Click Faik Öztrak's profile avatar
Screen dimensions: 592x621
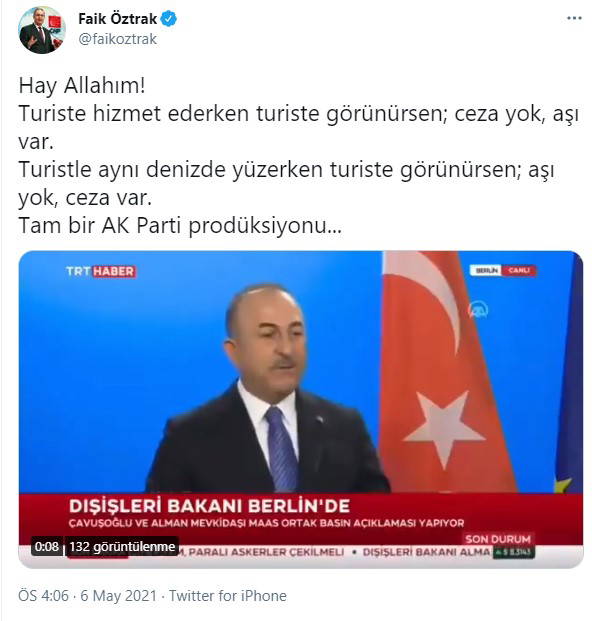coord(42,30)
